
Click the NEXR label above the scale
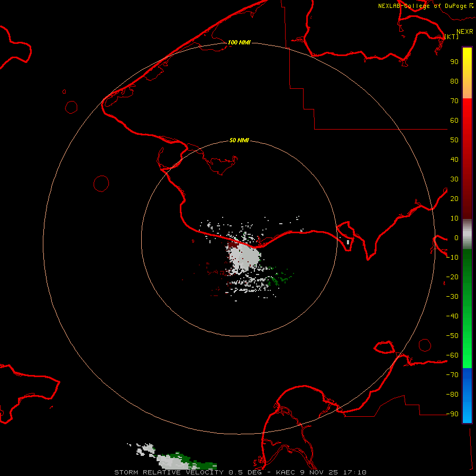tap(465, 31)
